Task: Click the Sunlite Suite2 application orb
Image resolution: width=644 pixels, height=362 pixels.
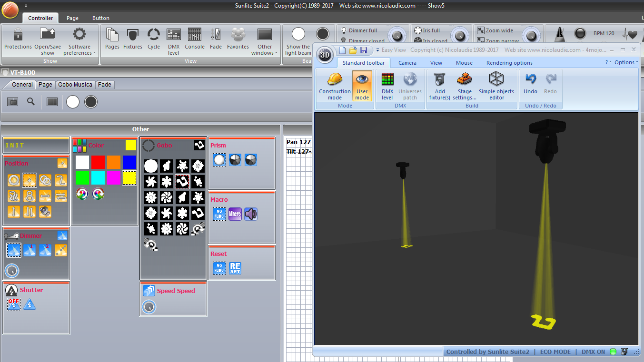Action: 10,9
